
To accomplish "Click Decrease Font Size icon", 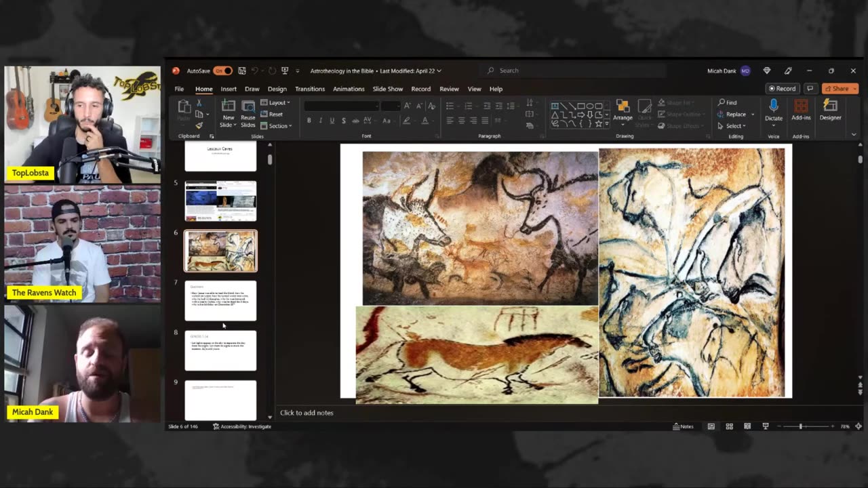I will [418, 106].
